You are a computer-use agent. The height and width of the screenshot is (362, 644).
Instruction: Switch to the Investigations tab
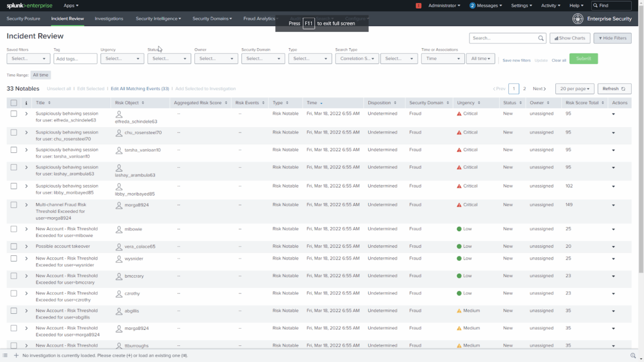109,19
